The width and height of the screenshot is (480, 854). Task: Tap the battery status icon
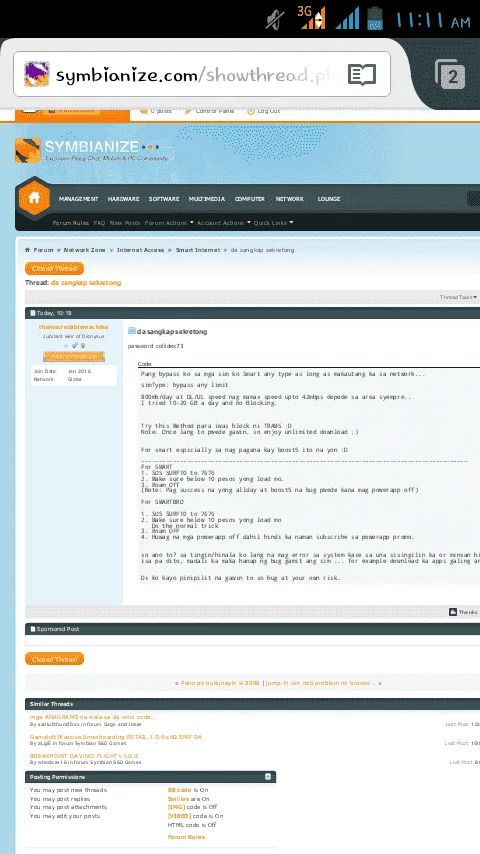375,18
